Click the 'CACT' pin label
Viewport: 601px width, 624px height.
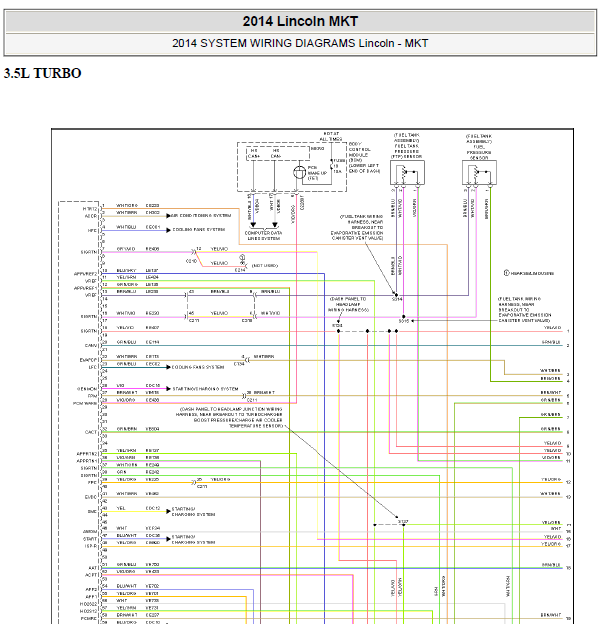[91, 432]
